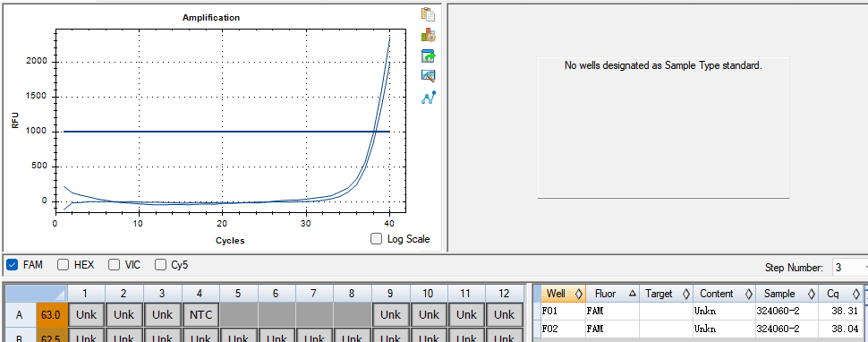Click the Amplification chart title

click(211, 18)
